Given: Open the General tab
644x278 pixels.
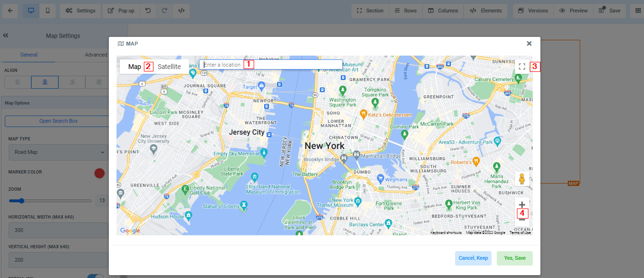Looking at the screenshot, I should 29,55.
